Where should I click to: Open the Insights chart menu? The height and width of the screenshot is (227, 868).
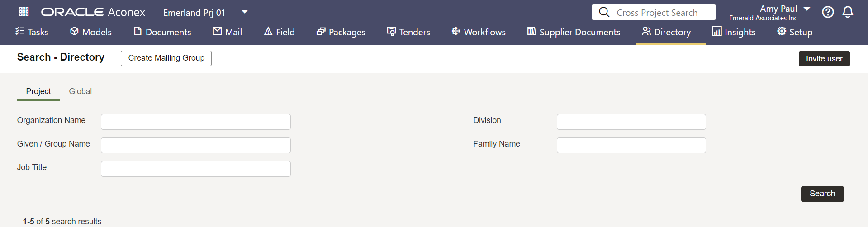click(734, 32)
